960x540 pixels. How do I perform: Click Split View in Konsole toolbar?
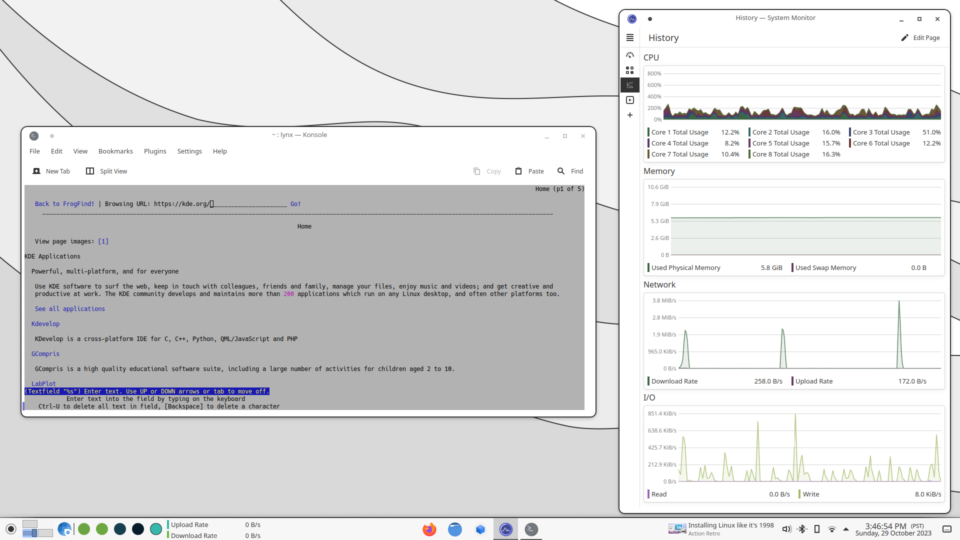coord(107,171)
